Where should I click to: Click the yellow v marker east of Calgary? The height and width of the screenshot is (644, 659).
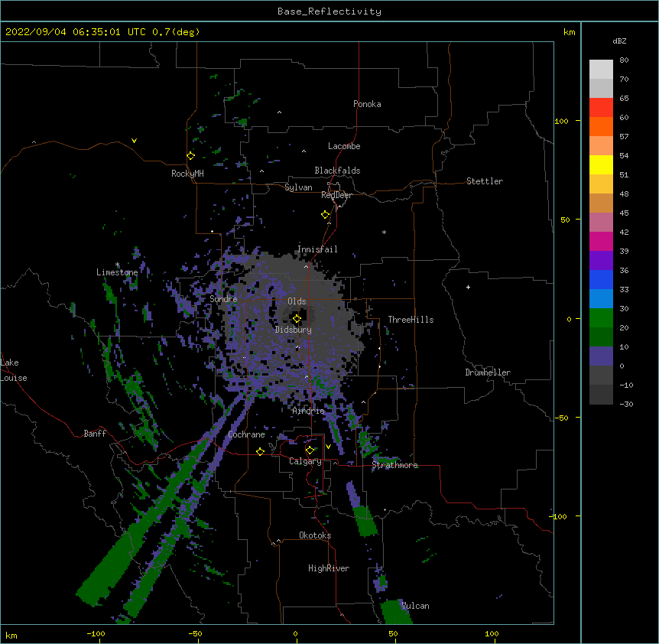328,447
